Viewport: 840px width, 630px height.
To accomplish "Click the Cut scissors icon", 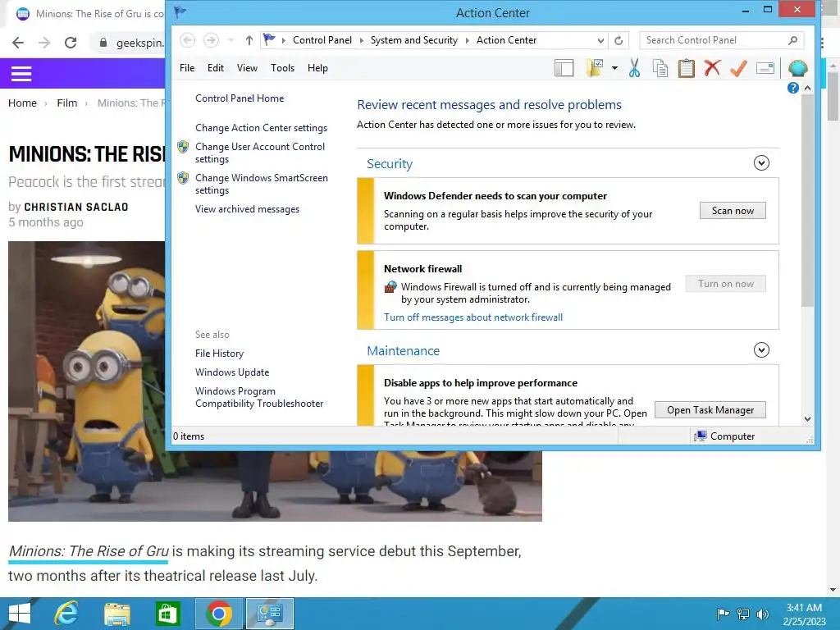I will coord(634,68).
